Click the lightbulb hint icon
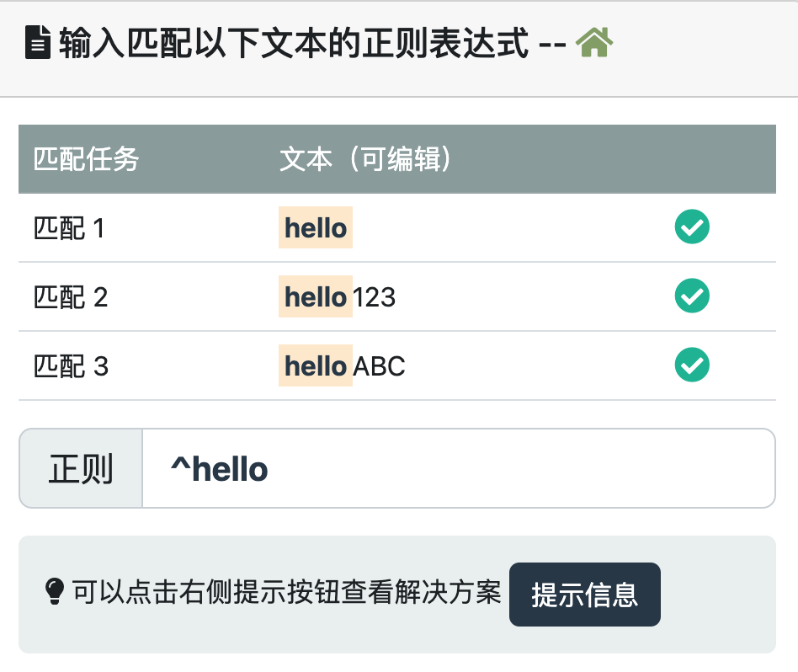Viewport: 798px width, 672px height. [x=54, y=592]
